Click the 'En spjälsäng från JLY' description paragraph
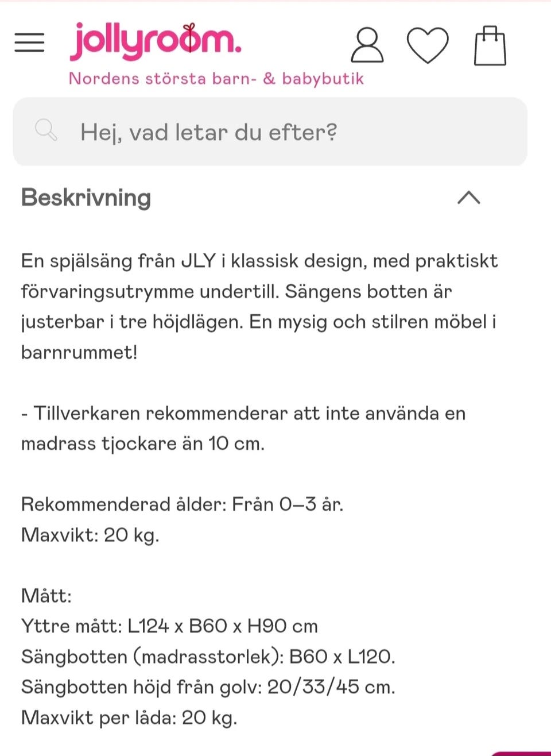 (x=259, y=306)
